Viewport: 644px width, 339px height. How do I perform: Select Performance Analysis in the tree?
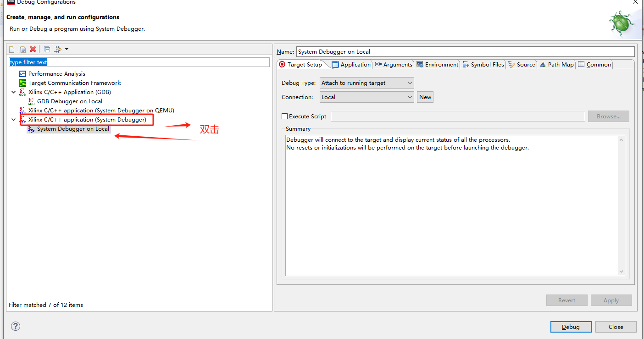click(56, 74)
